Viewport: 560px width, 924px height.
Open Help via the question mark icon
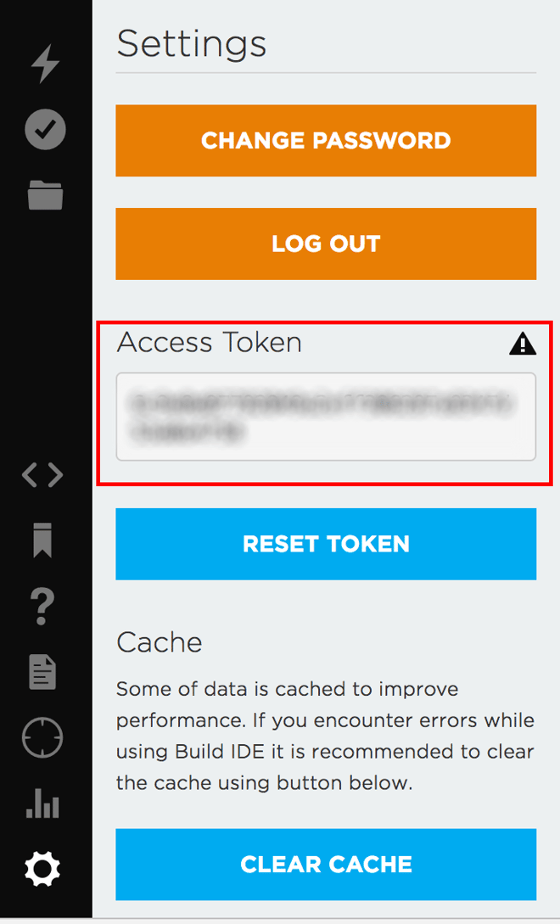coord(42,607)
